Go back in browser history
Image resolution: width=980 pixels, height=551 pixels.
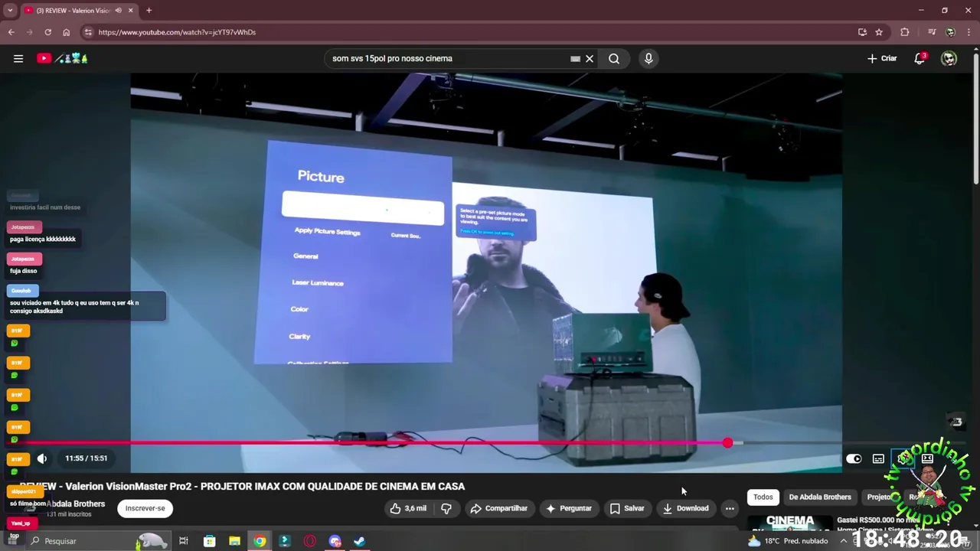coord(11,32)
